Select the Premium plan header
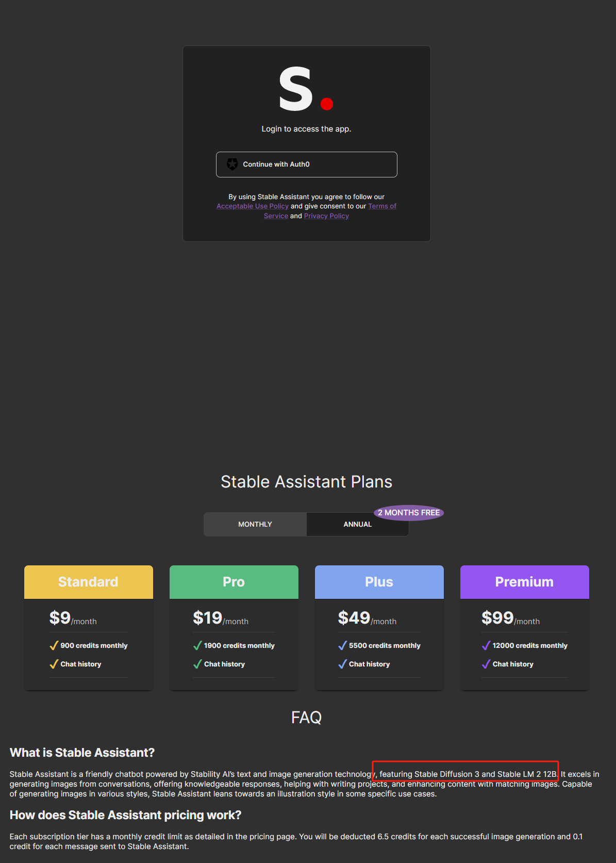Image resolution: width=616 pixels, height=863 pixels. coord(525,582)
